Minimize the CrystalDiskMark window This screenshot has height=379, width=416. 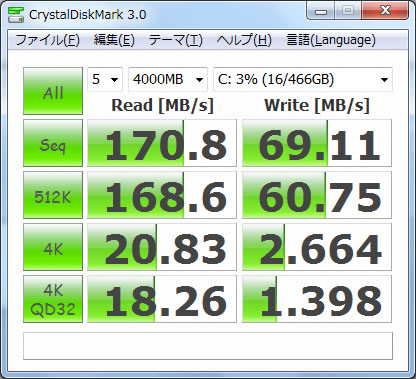tap(321, 11)
